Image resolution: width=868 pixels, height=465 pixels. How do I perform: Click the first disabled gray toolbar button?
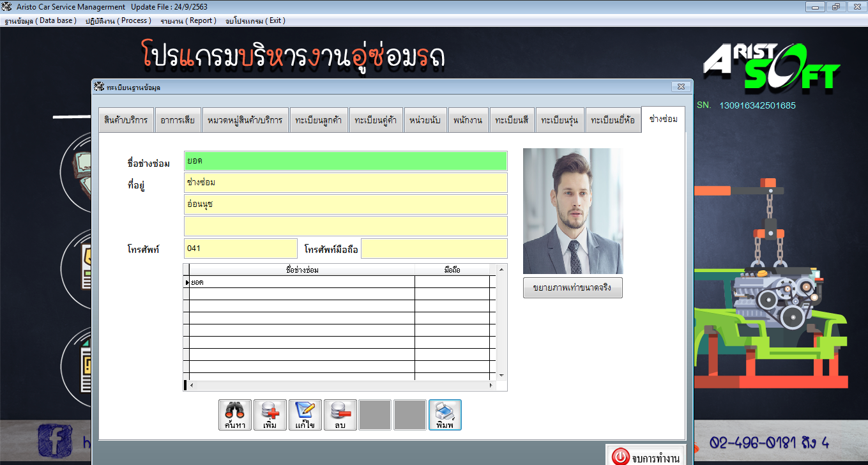[375, 415]
